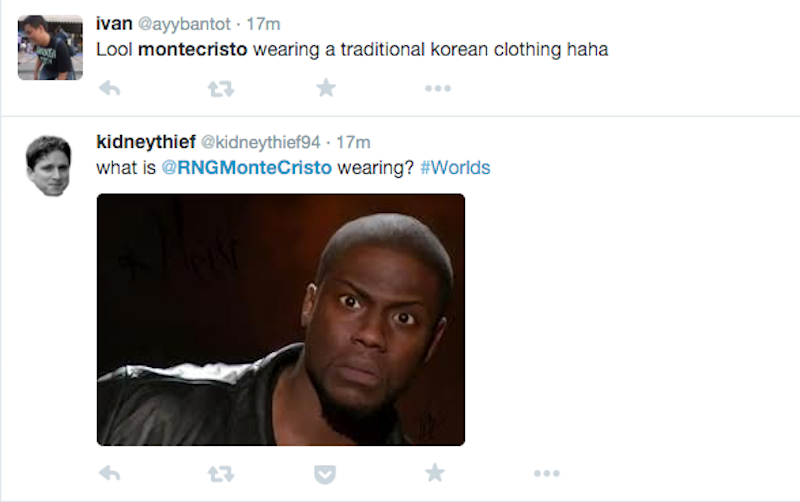Expand the attached reaction photo
The image size is (800, 502).
(281, 320)
